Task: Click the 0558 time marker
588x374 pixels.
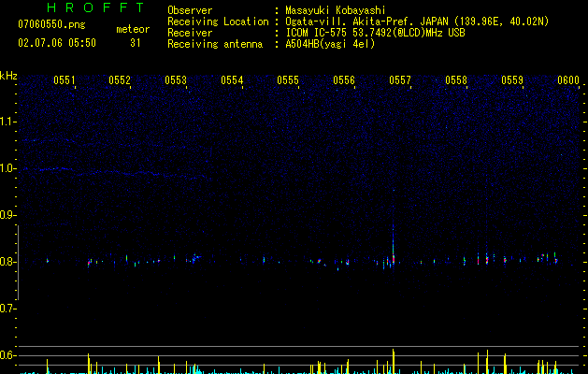Action: tap(456, 80)
